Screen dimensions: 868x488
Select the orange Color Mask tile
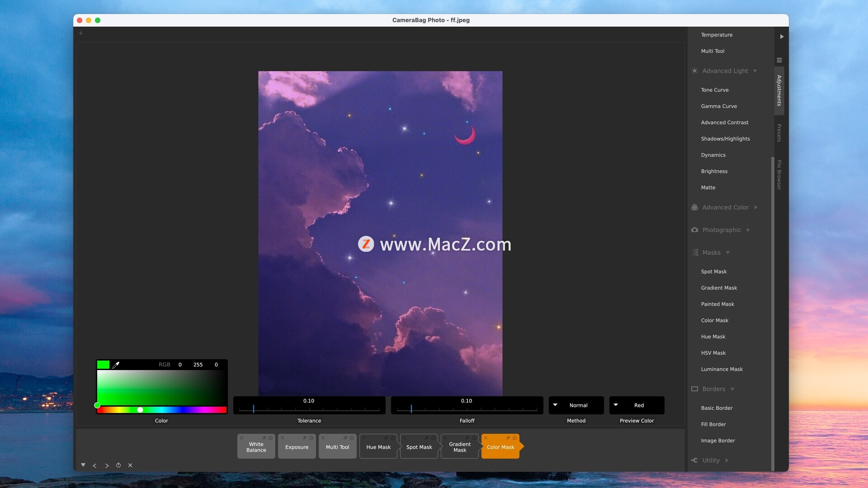pyautogui.click(x=500, y=447)
